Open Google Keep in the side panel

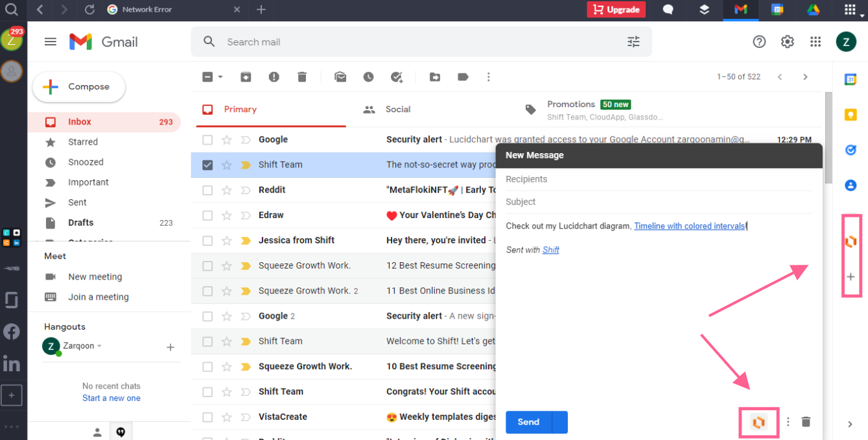pos(850,115)
